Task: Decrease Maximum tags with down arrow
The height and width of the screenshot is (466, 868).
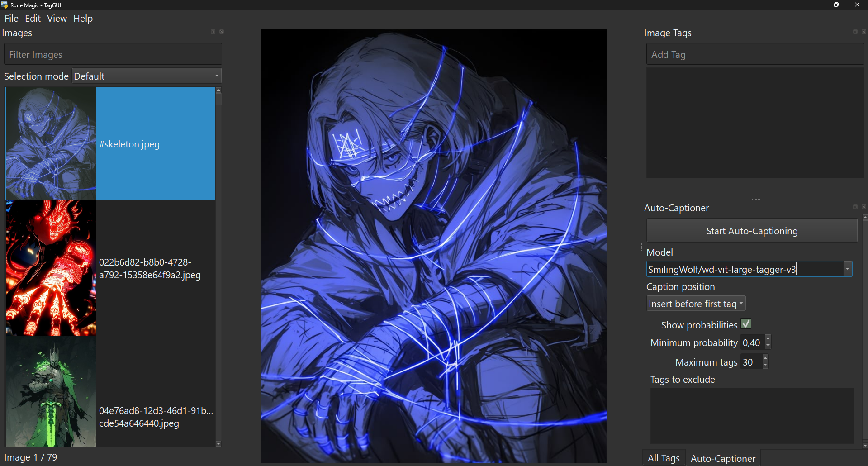Action: point(765,365)
